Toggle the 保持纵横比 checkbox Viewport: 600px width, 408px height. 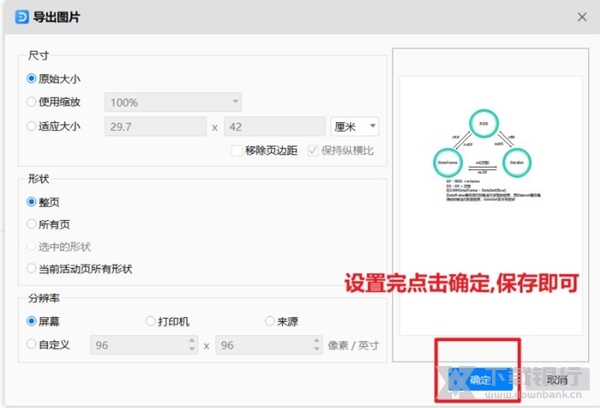coord(313,150)
